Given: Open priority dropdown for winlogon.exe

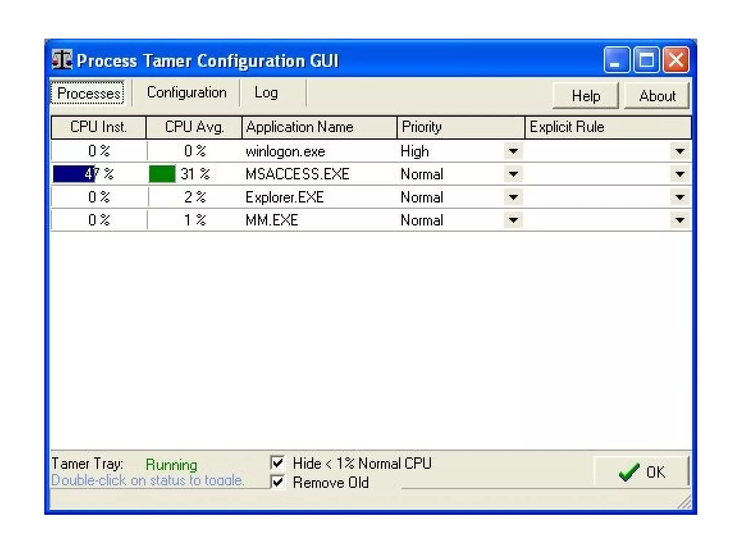Looking at the screenshot, I should 513,151.
